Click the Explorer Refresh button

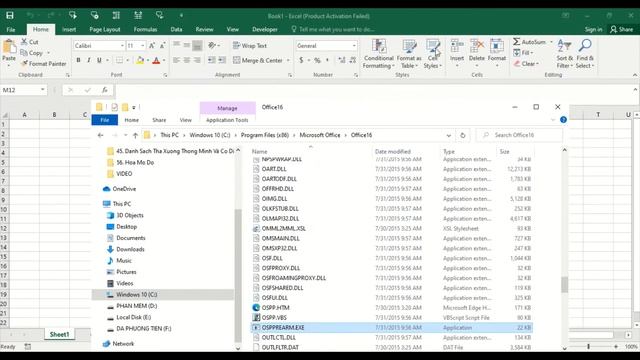click(462, 135)
